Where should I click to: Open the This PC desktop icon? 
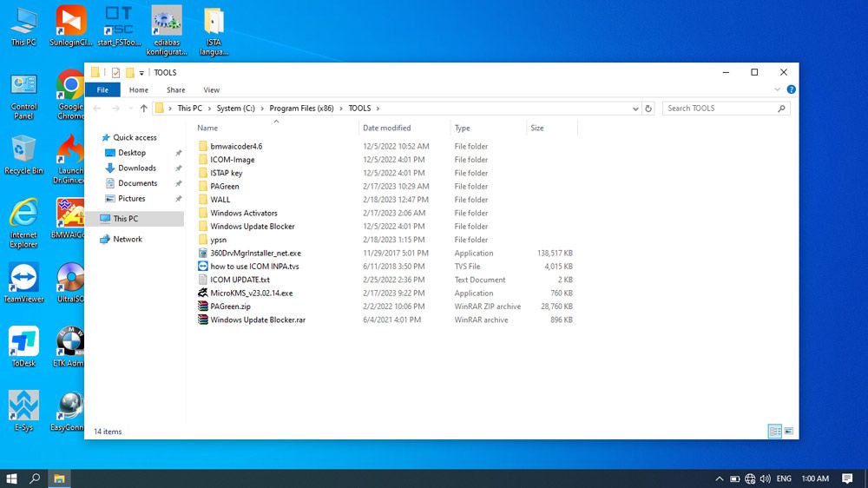click(x=23, y=26)
